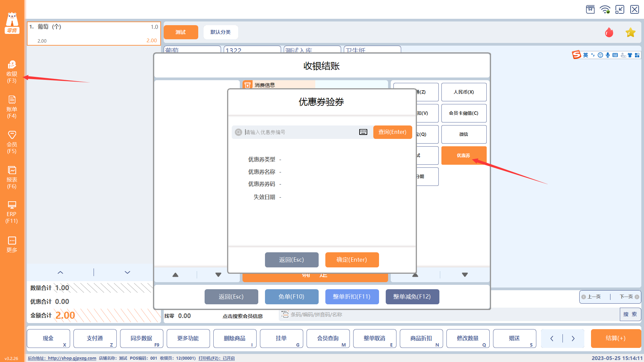Select the 默认分类 category tab
This screenshot has width=644, height=362.
(221, 32)
